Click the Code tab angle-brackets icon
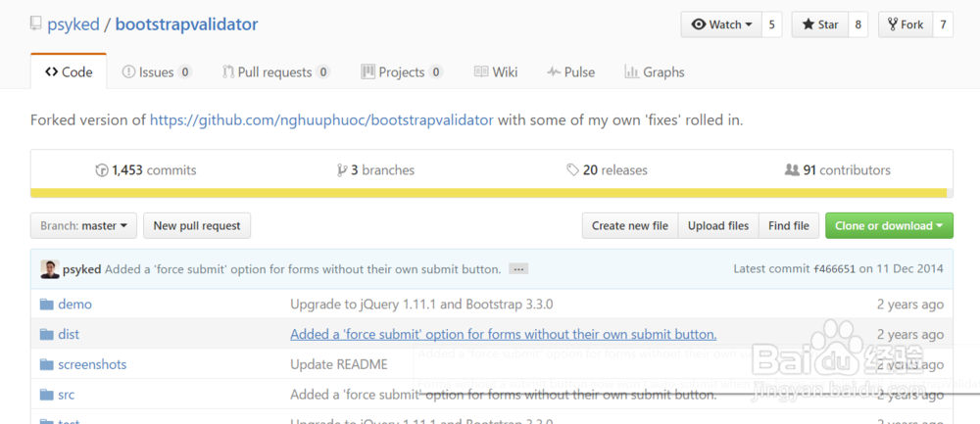The height and width of the screenshot is (424, 980). pyautogui.click(x=51, y=71)
